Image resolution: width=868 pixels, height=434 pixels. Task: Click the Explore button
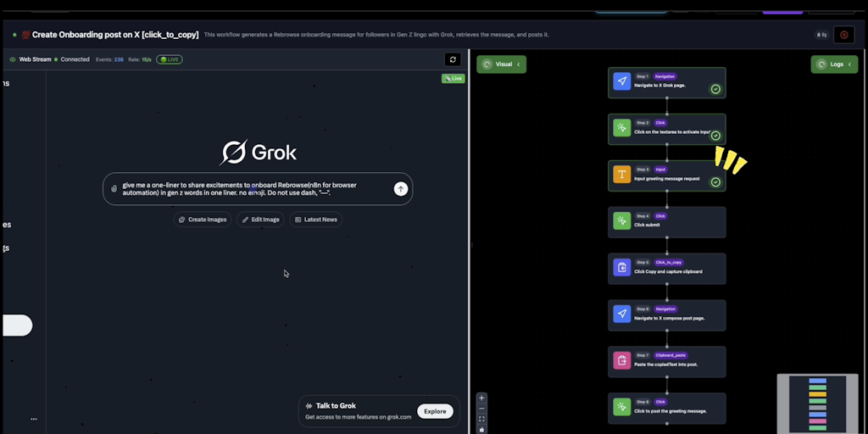pyautogui.click(x=435, y=411)
